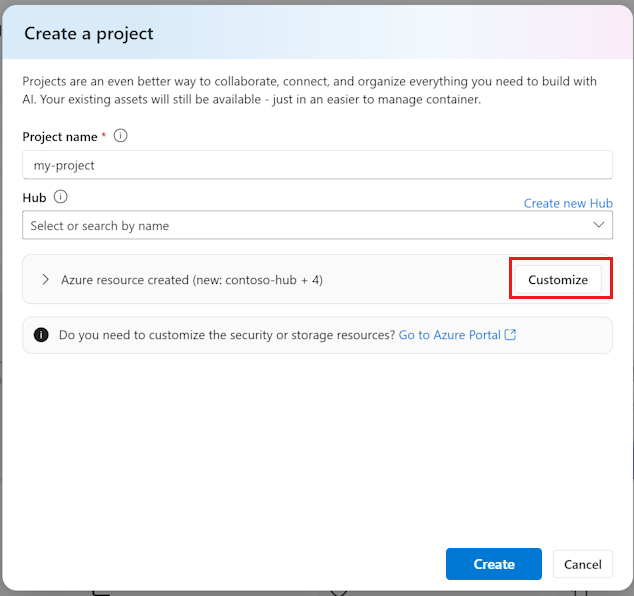Open the Hub dropdown using its down arrow
The height and width of the screenshot is (596, 634).
[x=598, y=225]
